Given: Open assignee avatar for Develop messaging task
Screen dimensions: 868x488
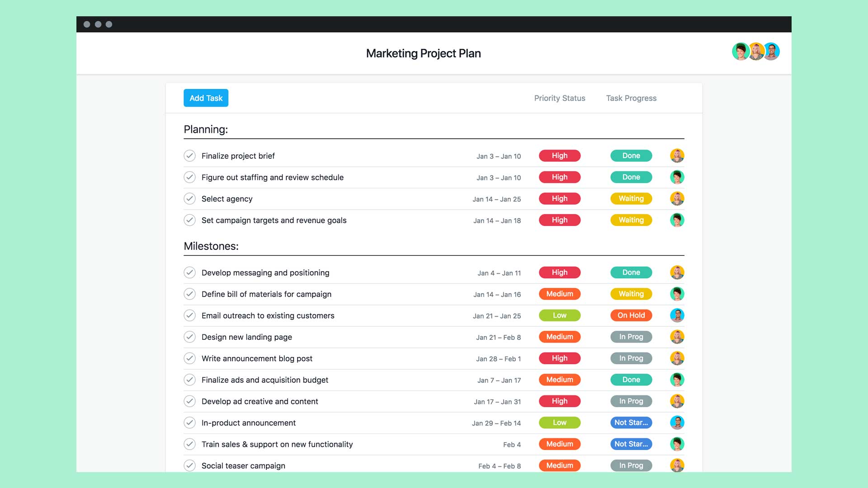Looking at the screenshot, I should [677, 272].
